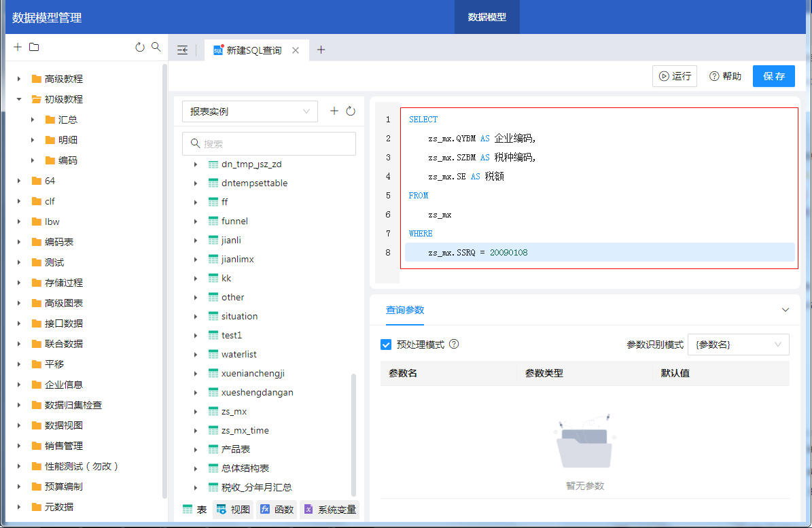The height and width of the screenshot is (528, 812).
Task: Click the new folder icon in left sidebar
Action: click(34, 48)
